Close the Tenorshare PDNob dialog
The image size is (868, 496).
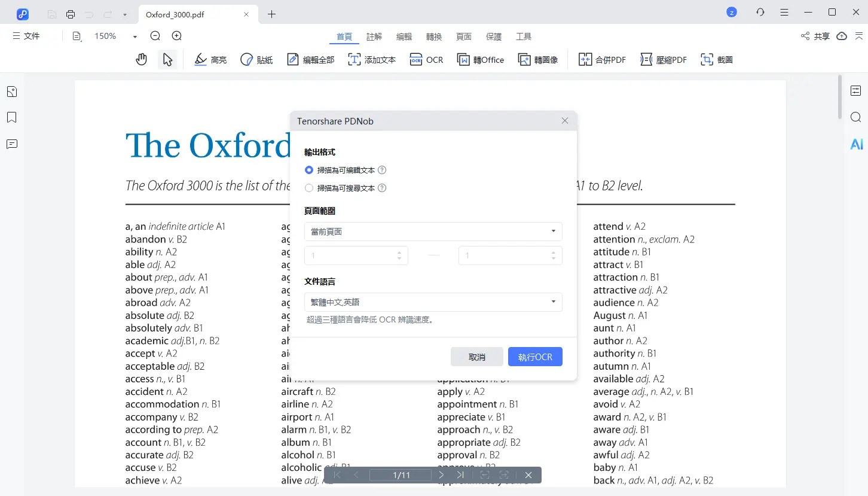click(565, 121)
